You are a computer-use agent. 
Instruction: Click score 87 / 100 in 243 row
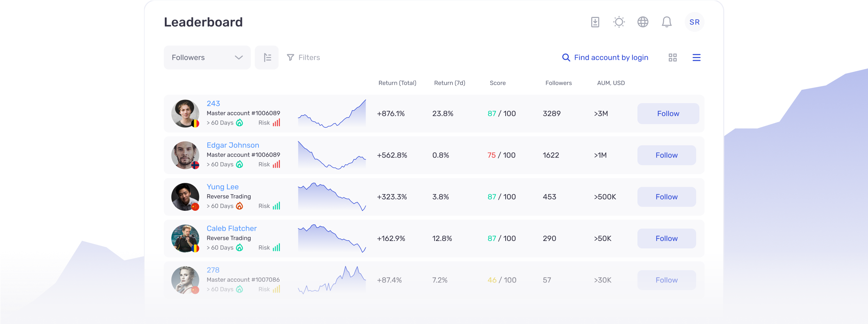click(501, 114)
